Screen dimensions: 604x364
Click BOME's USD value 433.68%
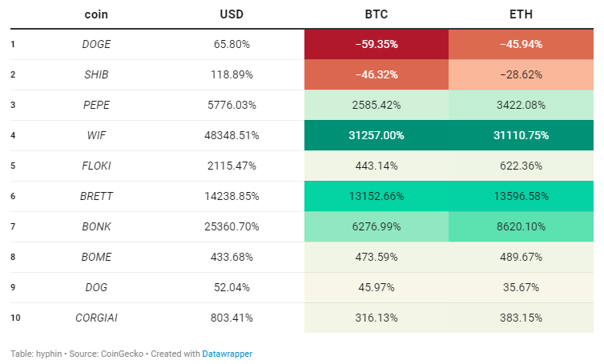(232, 257)
